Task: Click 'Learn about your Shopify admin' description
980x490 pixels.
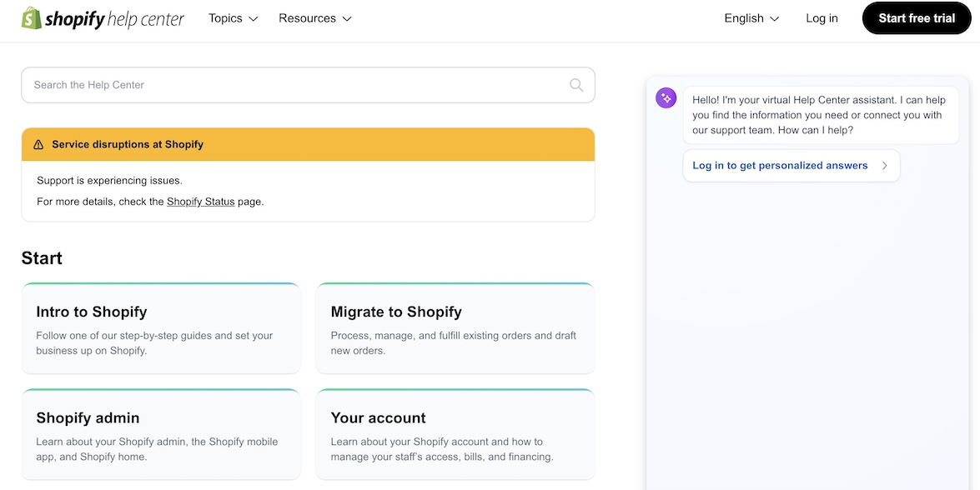Action: click(157, 449)
